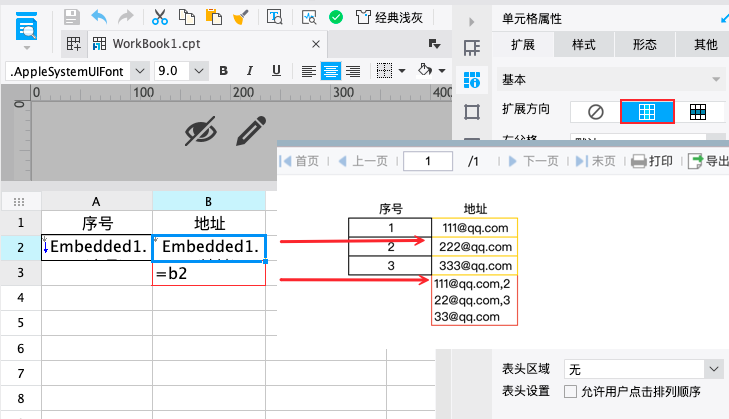Switch to the 其他 tab
The image size is (729, 419).
pyautogui.click(x=704, y=45)
